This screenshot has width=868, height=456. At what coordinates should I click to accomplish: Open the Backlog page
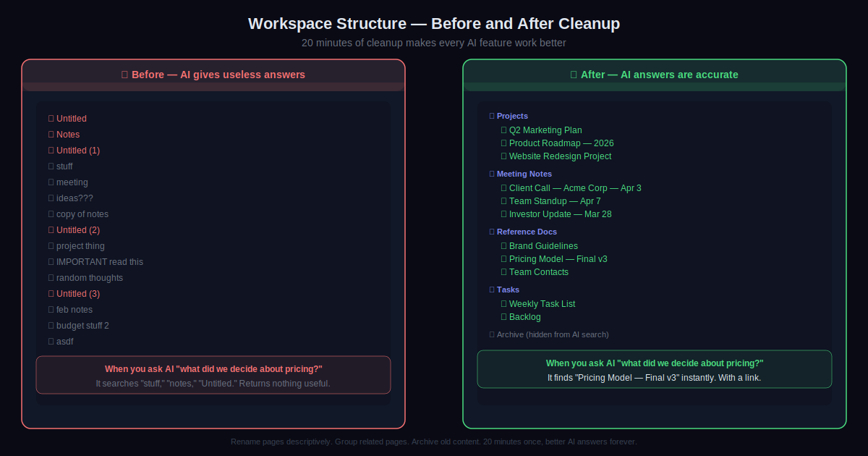(x=524, y=317)
